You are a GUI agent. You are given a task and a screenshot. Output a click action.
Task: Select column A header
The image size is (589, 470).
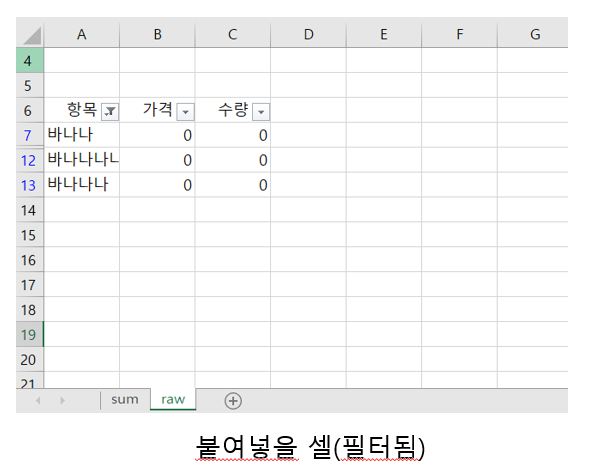tap(82, 35)
